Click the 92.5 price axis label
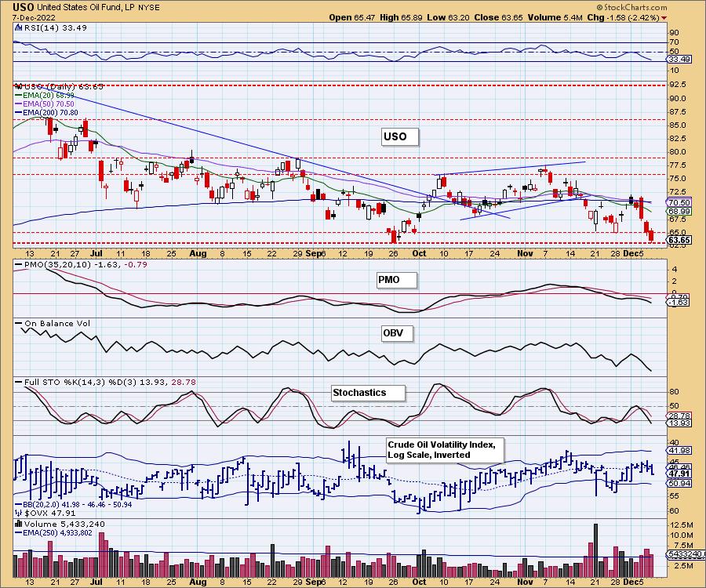The image size is (706, 588). 677,85
